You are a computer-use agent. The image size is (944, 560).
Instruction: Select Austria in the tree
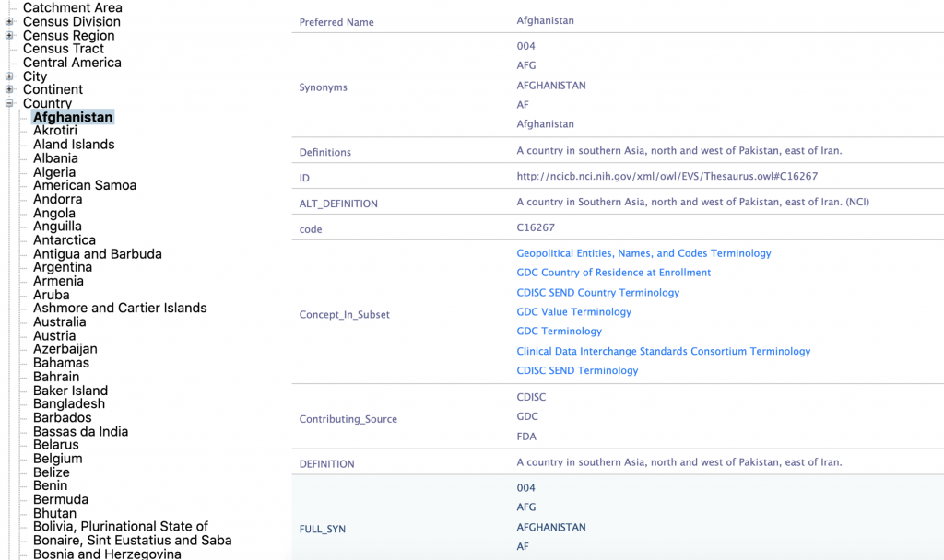coord(54,335)
